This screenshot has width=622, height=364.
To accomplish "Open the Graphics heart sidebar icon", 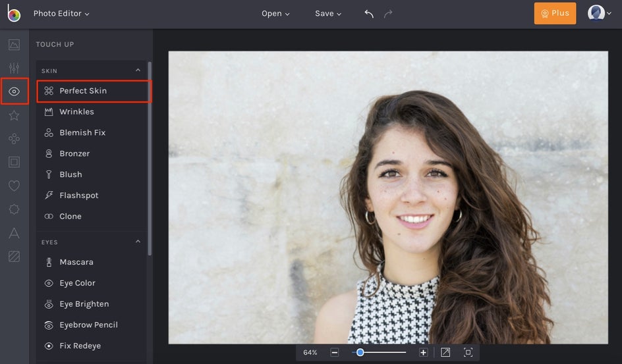I will pyautogui.click(x=14, y=186).
